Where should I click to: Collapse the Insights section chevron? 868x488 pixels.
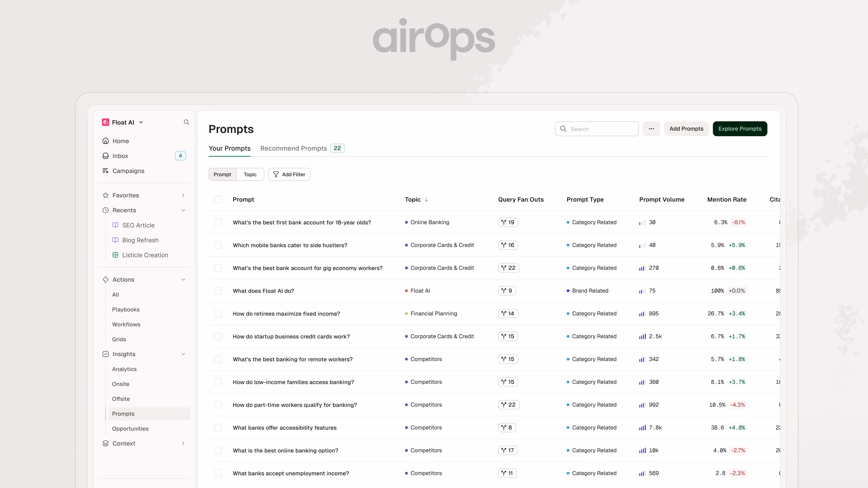(183, 354)
